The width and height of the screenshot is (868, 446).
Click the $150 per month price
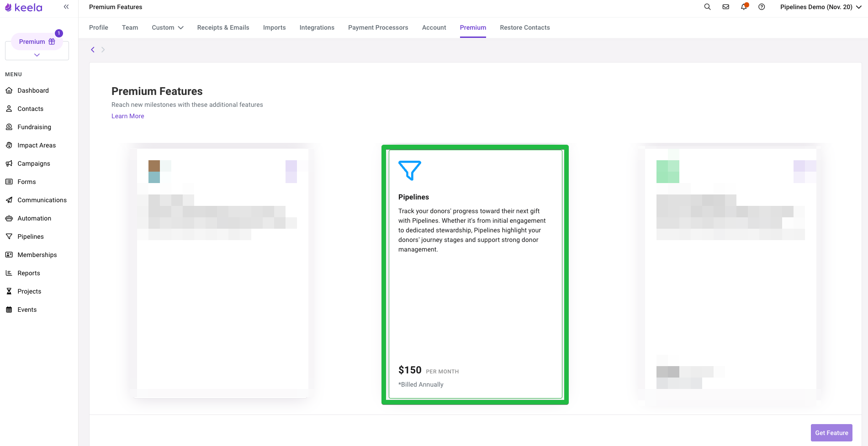(x=429, y=370)
